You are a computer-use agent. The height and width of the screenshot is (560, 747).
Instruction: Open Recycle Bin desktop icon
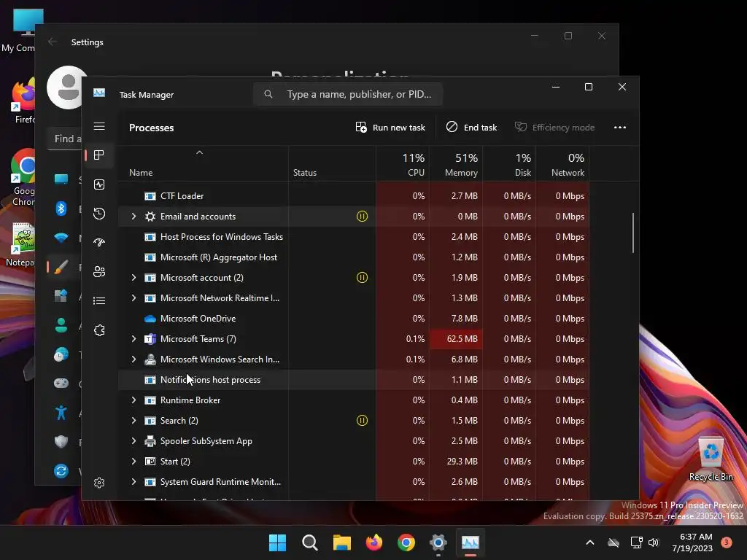(711, 459)
